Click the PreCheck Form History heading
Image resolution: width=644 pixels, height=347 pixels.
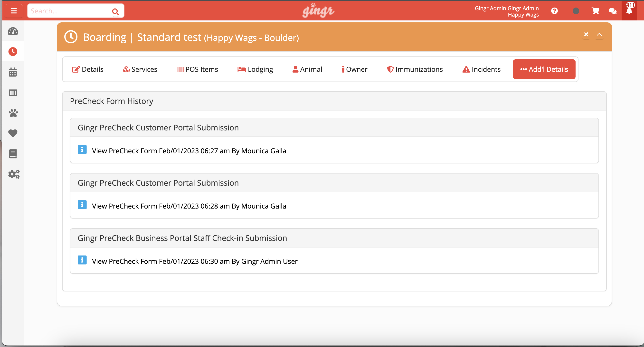click(112, 101)
